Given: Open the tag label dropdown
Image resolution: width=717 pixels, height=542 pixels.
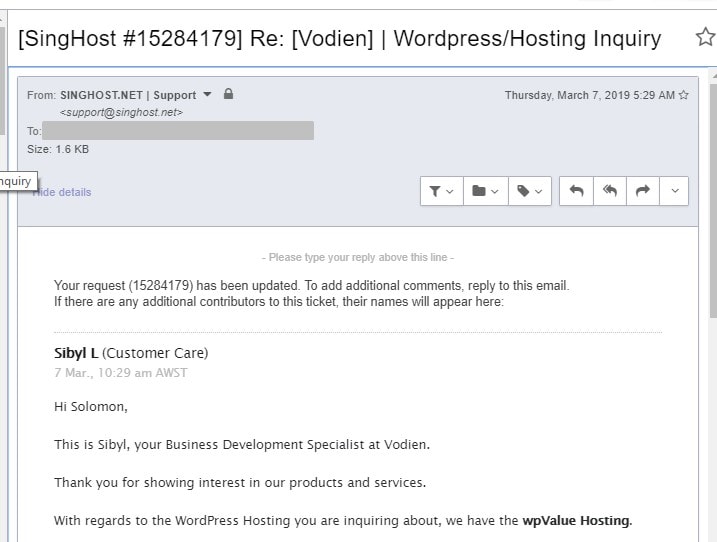Looking at the screenshot, I should pos(530,191).
